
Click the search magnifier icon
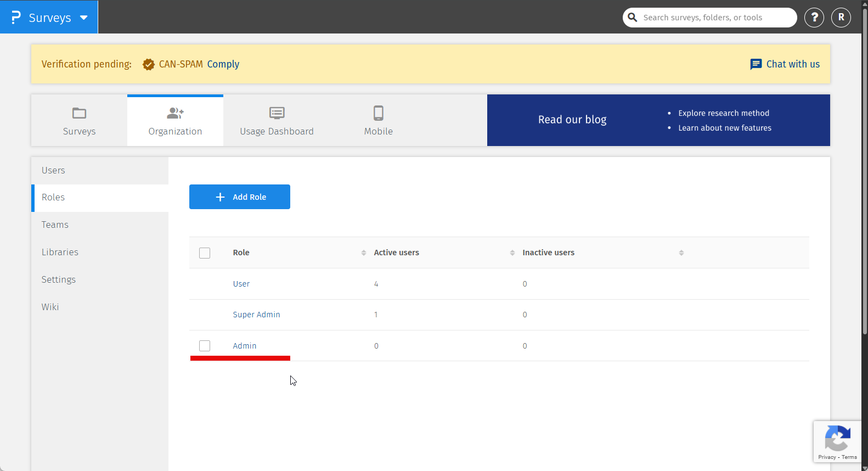coord(633,18)
